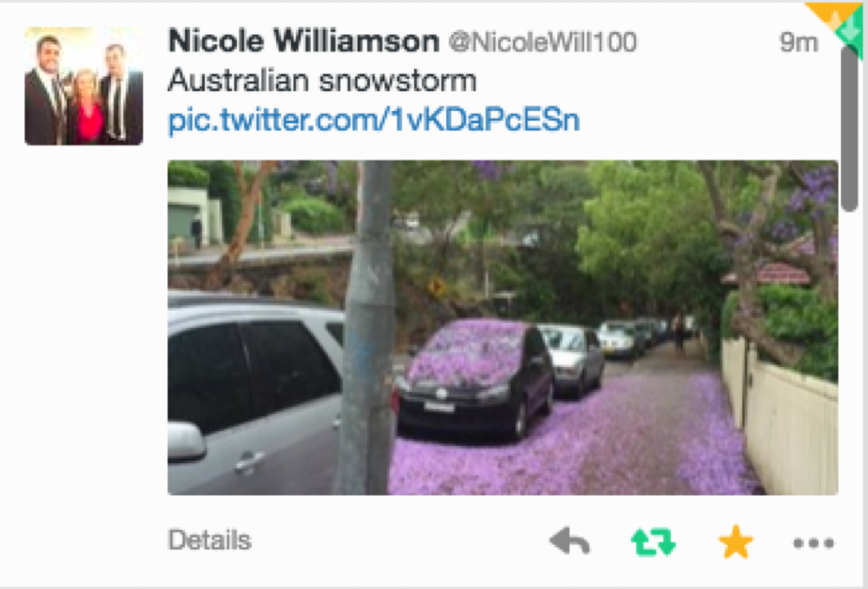Click the green retweeted corner flag
The height and width of the screenshot is (589, 868).
(852, 35)
